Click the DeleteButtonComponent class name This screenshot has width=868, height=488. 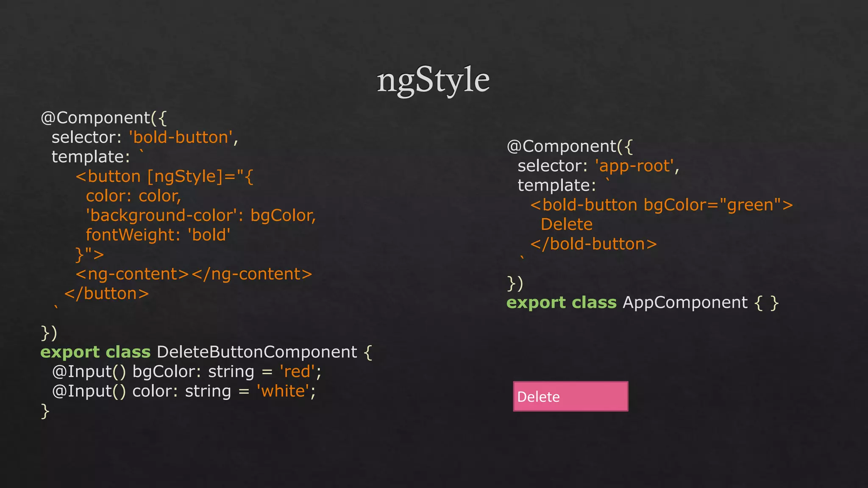click(257, 352)
